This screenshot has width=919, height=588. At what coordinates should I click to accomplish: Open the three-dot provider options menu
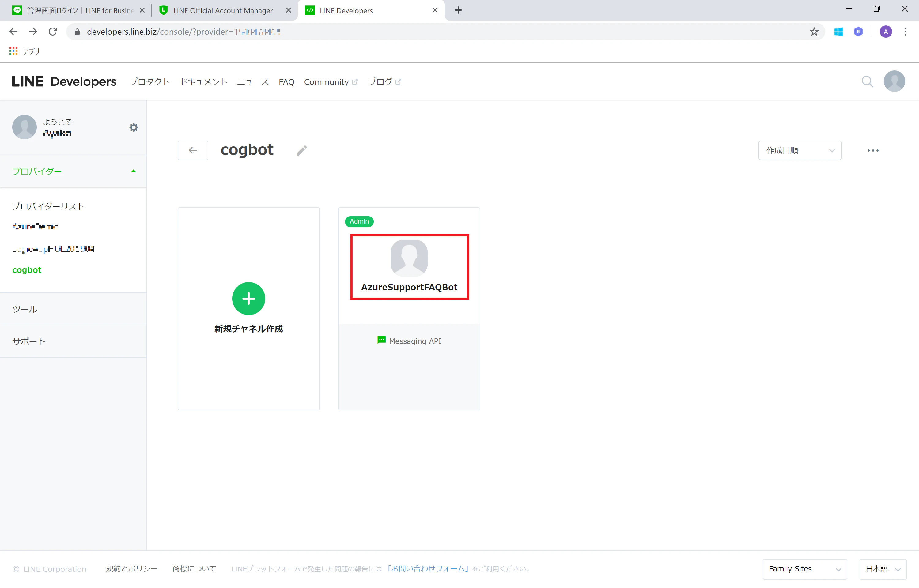pyautogui.click(x=873, y=150)
